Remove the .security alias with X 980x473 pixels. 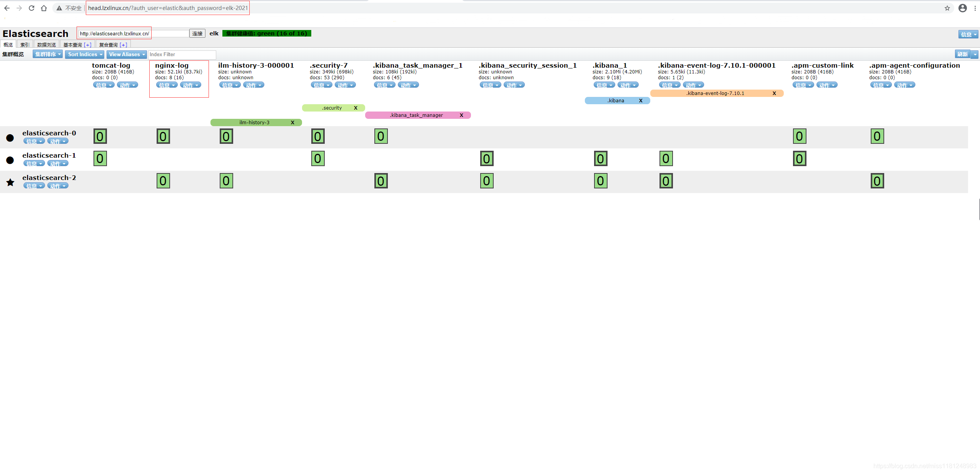(356, 108)
